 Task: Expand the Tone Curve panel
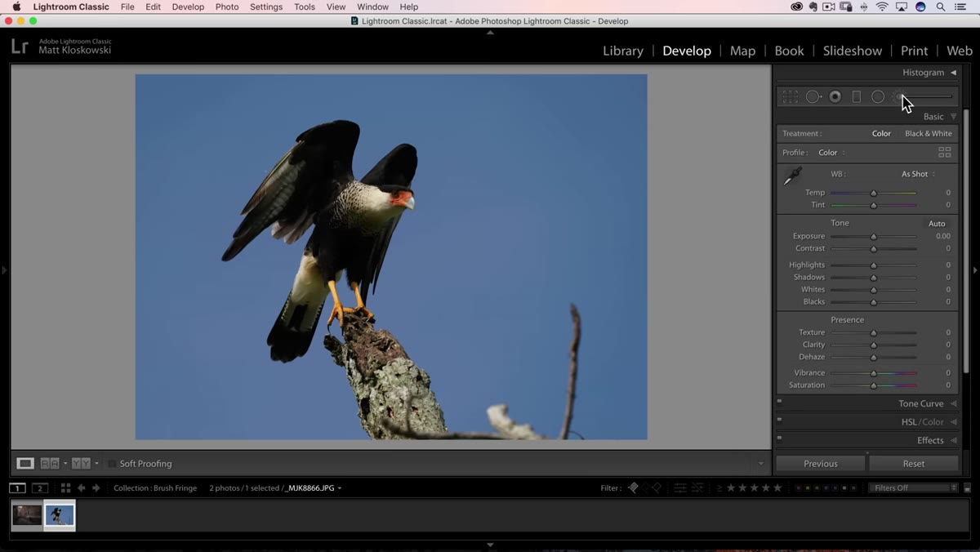pyautogui.click(x=953, y=403)
